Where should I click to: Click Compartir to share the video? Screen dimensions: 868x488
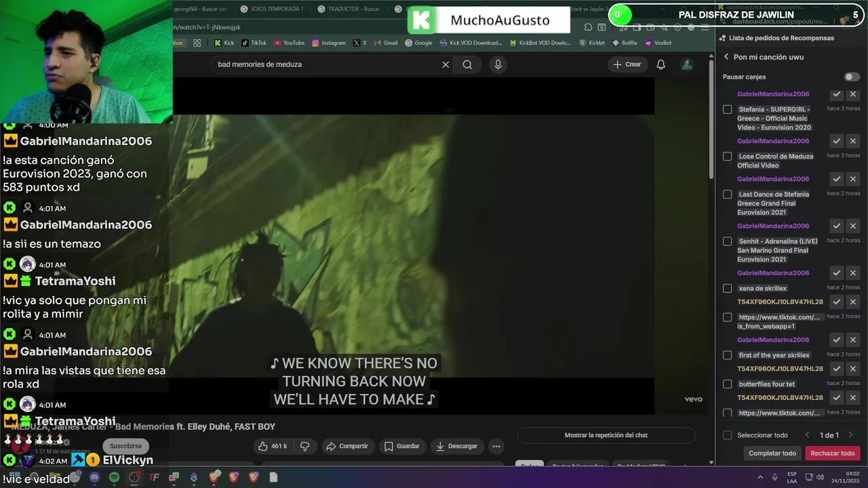pyautogui.click(x=347, y=446)
